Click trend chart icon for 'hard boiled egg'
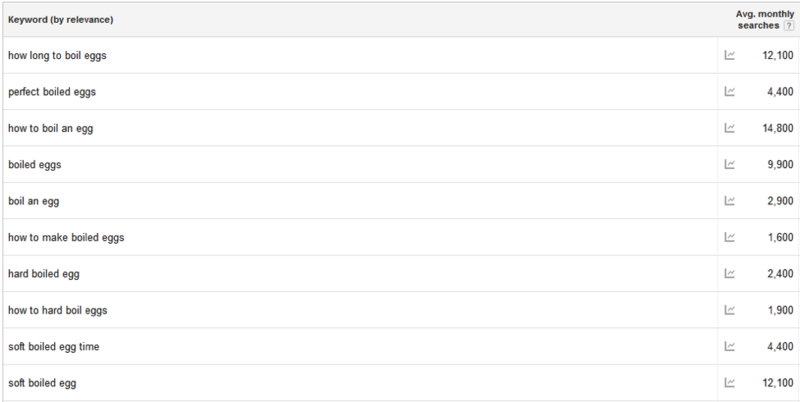 pyautogui.click(x=730, y=273)
